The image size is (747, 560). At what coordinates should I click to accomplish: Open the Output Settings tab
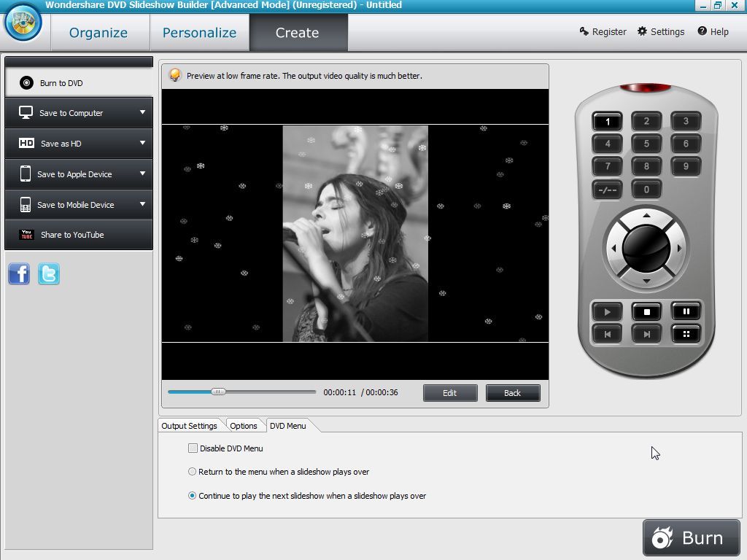[189, 426]
